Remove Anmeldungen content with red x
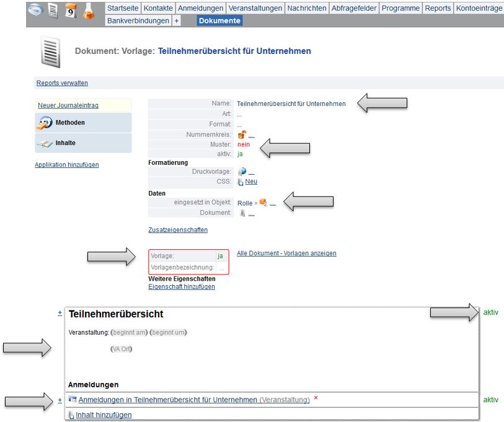504x422 pixels. point(316,398)
